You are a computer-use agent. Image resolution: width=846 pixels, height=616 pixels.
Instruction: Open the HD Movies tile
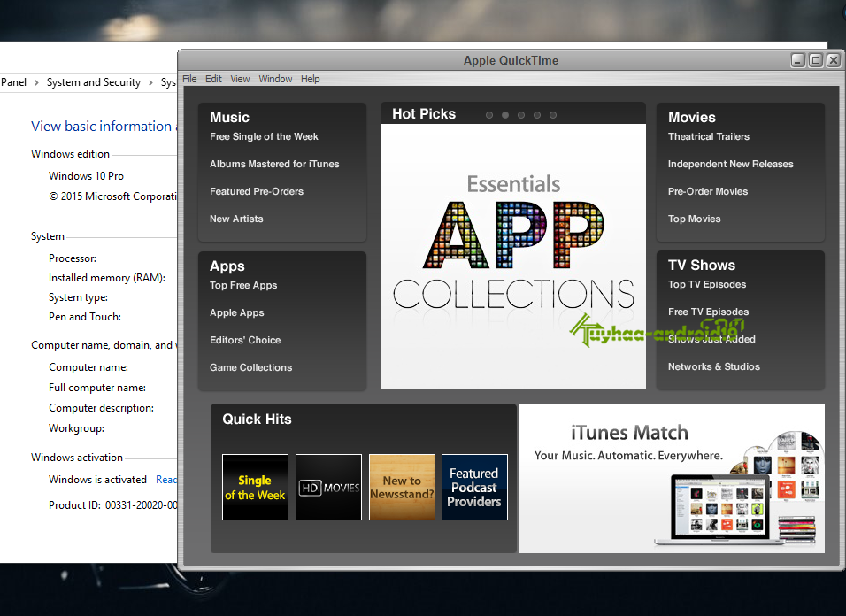(x=328, y=487)
